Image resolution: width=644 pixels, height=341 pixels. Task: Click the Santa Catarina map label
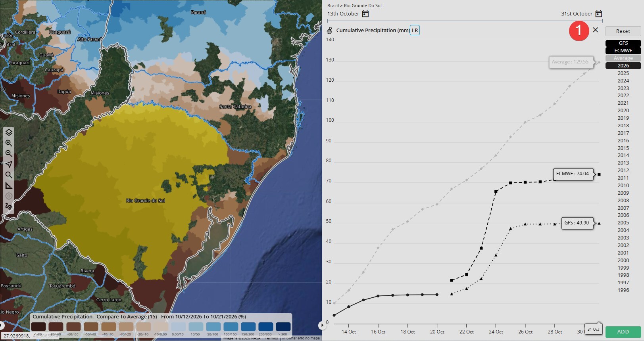click(x=235, y=107)
